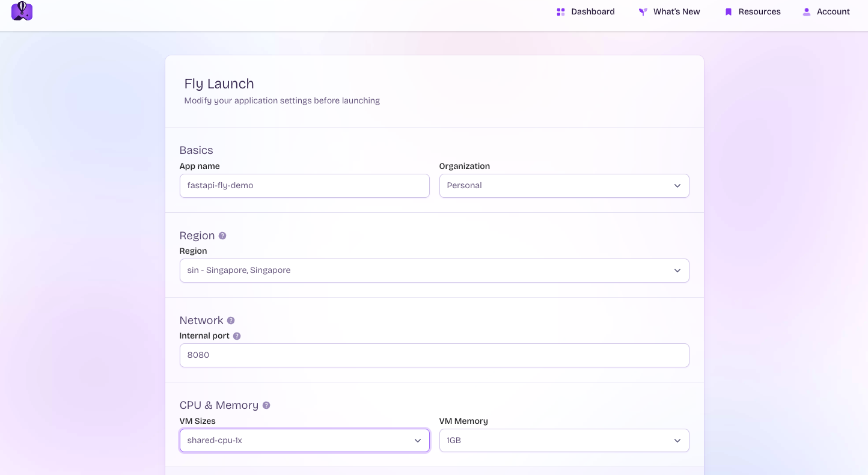
Task: Click help icon next to Internal port
Action: 237,336
